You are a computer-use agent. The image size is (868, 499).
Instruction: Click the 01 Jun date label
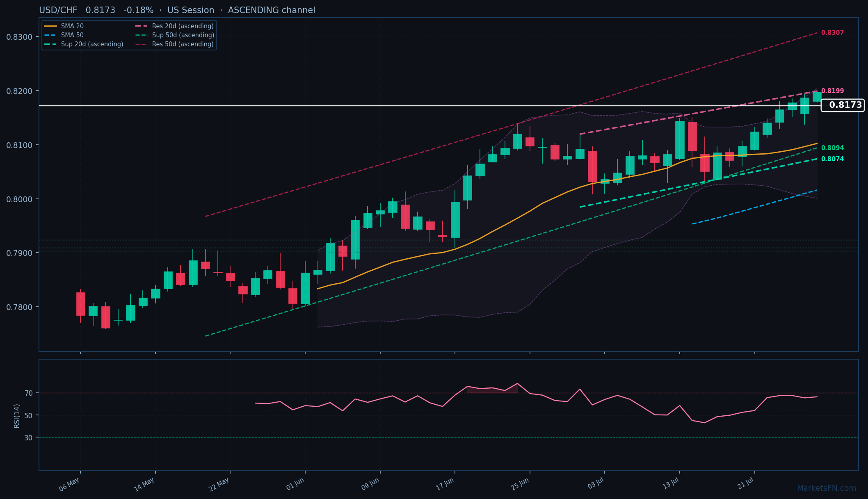[295, 484]
